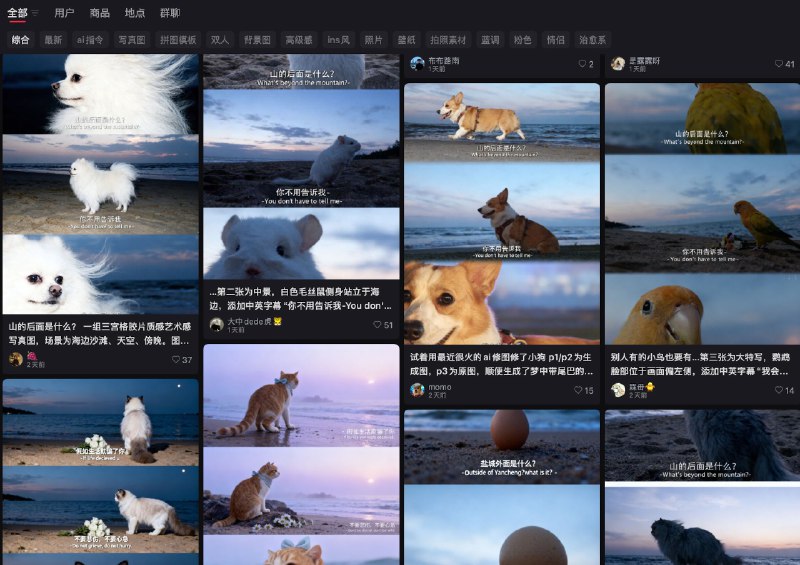This screenshot has width=800, height=565.
Task: Enable the 拼图模板 filter chip
Action: [x=180, y=40]
